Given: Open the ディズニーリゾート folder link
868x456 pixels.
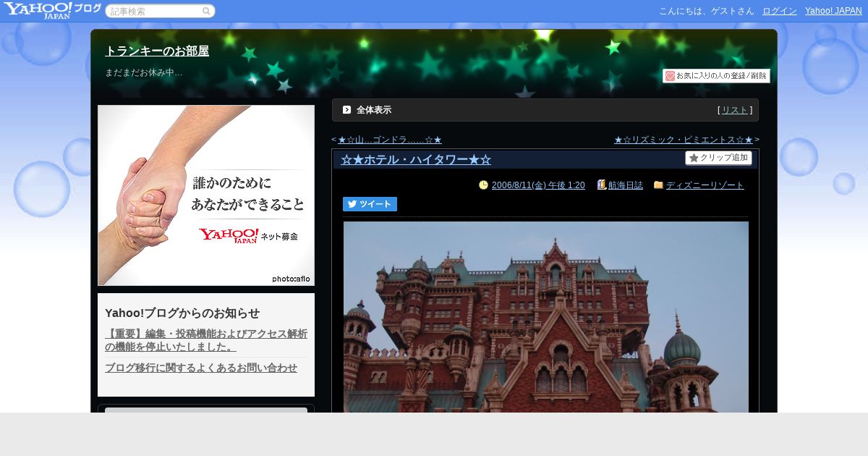Looking at the screenshot, I should click(705, 185).
